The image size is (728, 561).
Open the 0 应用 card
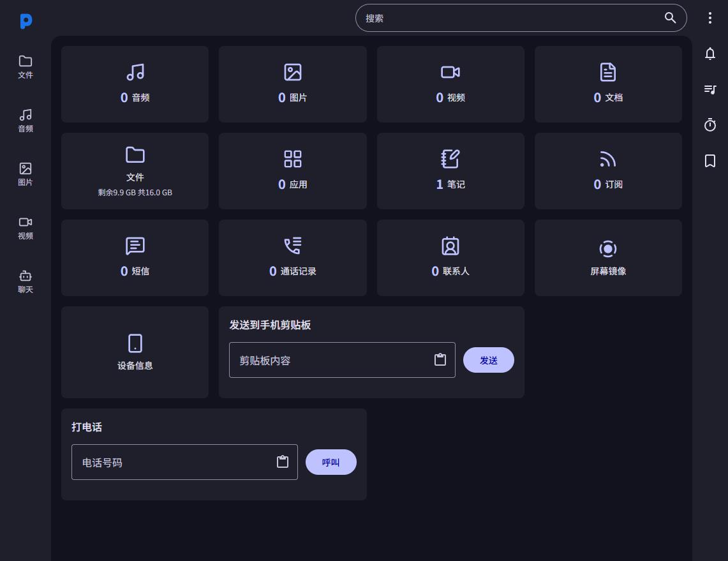pos(292,171)
